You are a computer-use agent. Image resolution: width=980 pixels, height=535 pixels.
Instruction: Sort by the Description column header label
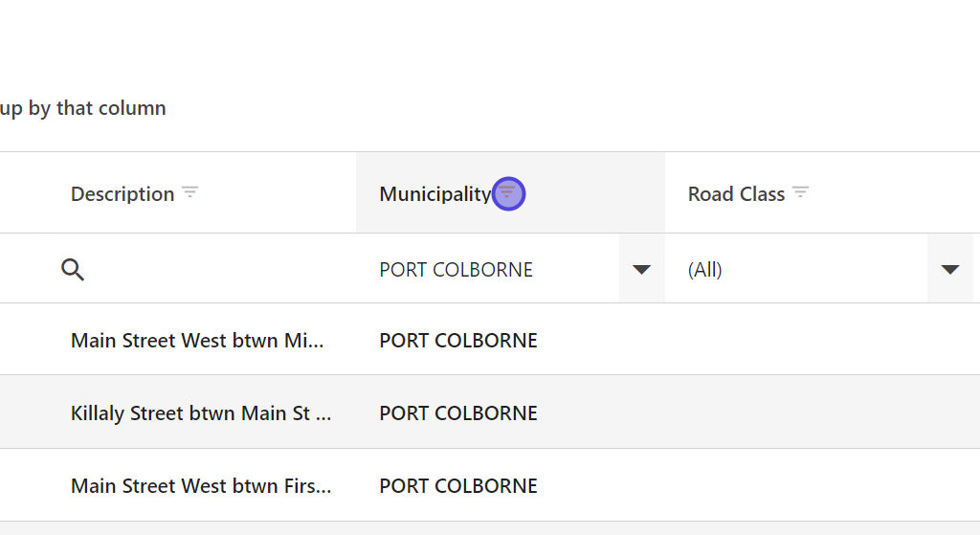coord(122,194)
